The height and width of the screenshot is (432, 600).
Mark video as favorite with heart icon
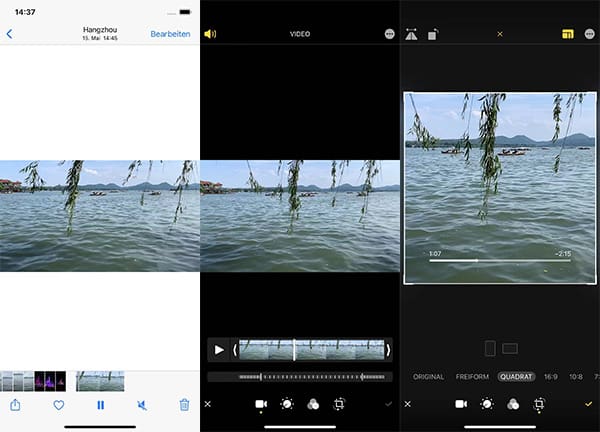pos(59,405)
